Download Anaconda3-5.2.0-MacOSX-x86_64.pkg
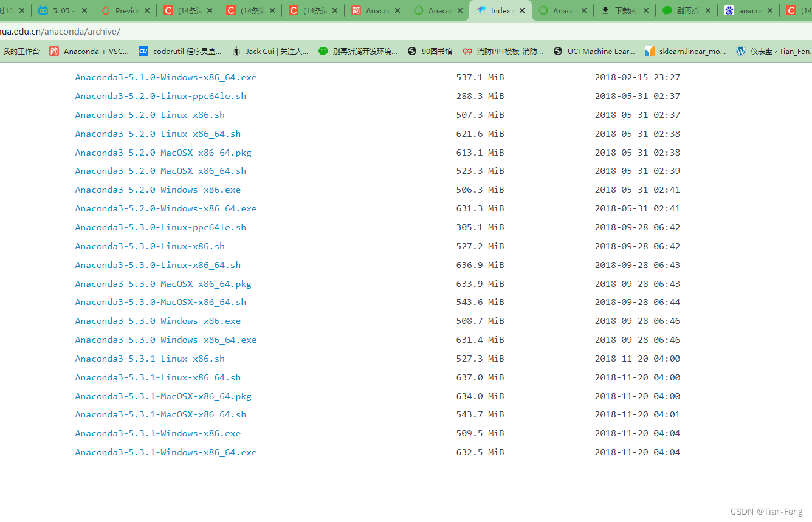Viewport: 812px width, 522px height. coord(163,153)
